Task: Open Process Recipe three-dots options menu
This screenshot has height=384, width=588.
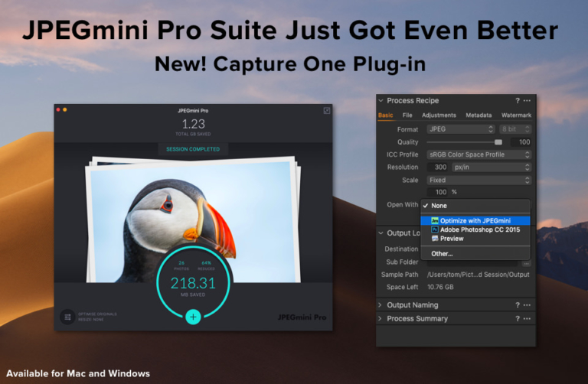Action: click(527, 100)
